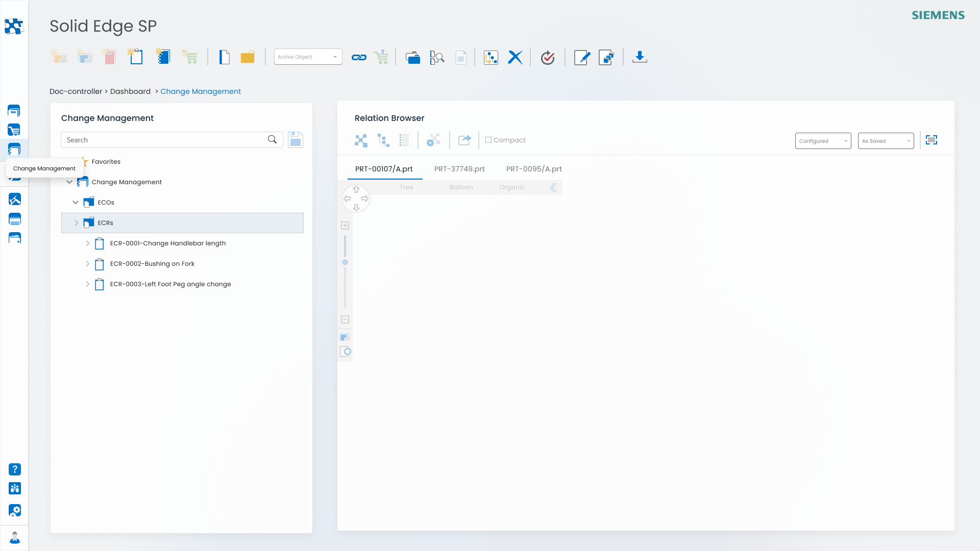Viewport: 980px width, 551px height.
Task: Click the new red book toolbar icon
Action: (x=110, y=57)
